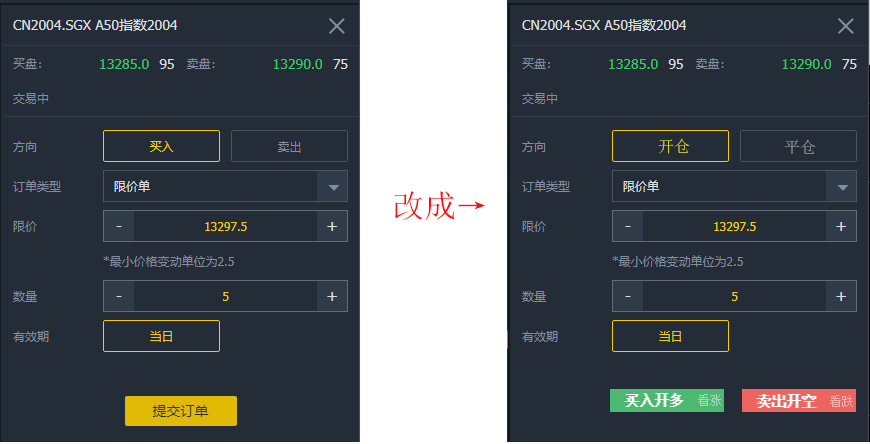Click 13297.5 limit price field in right panel
The height and width of the screenshot is (444, 870).
point(734,226)
